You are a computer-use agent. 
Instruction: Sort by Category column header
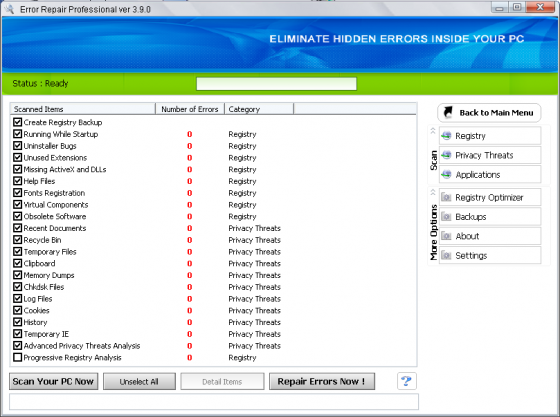tap(259, 109)
